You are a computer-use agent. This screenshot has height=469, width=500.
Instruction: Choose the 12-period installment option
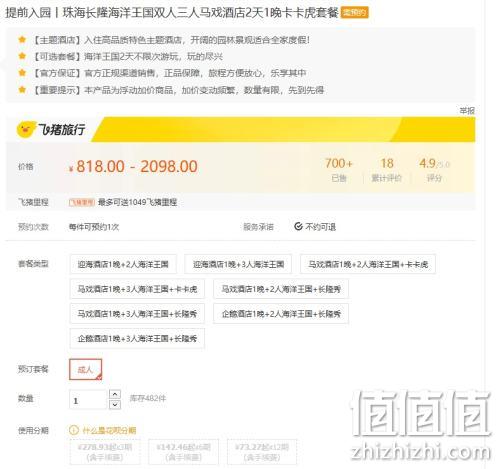coord(262,452)
